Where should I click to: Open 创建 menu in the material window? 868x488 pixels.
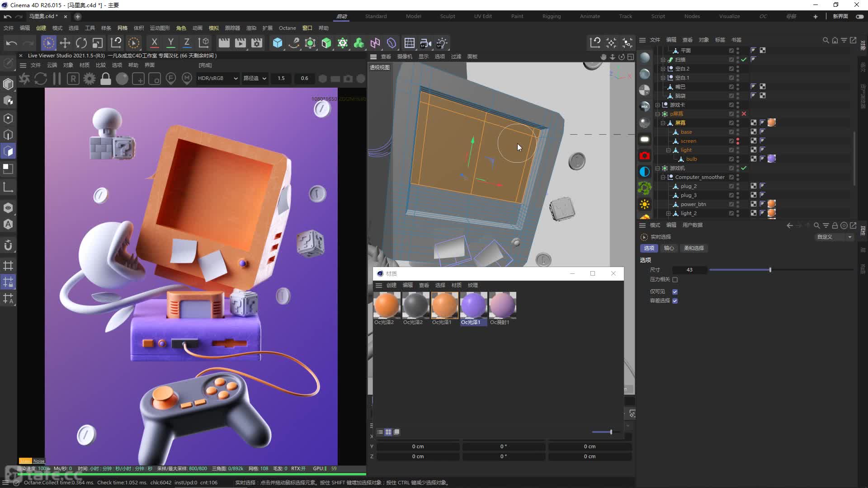392,285
